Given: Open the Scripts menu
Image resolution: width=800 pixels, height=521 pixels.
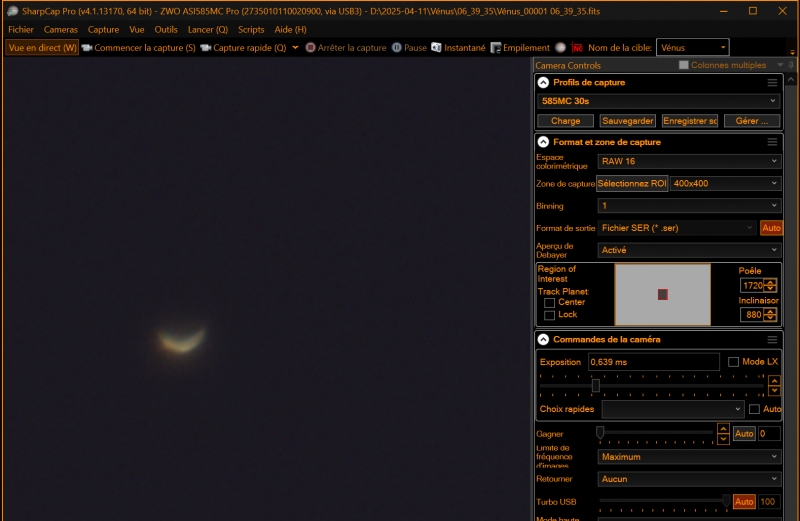Looking at the screenshot, I should pos(251,30).
